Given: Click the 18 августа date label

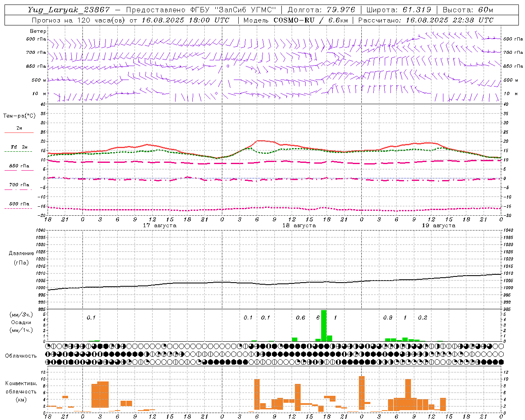Looking at the screenshot, I should pos(299,226).
